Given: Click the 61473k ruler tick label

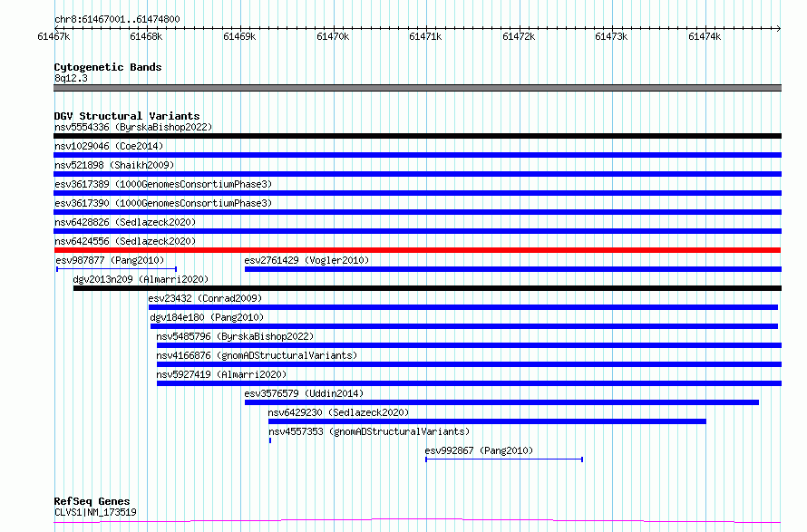Looking at the screenshot, I should 611,36.
